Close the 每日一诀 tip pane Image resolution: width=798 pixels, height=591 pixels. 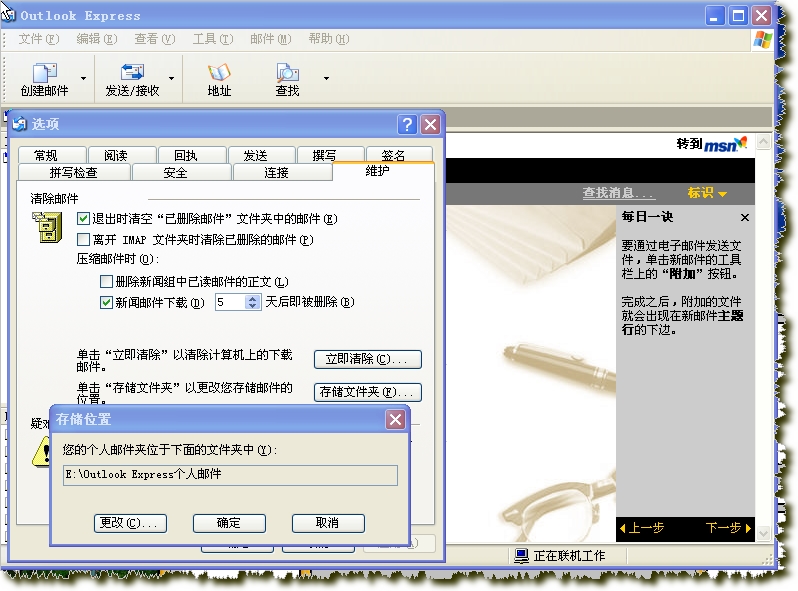[745, 217]
